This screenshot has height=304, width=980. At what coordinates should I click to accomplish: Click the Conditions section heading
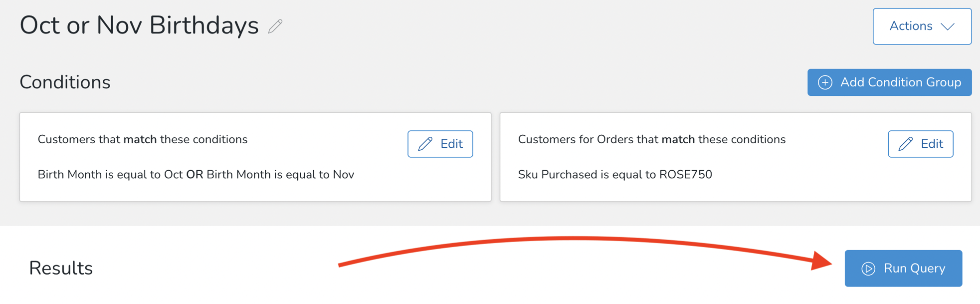pyautogui.click(x=65, y=82)
